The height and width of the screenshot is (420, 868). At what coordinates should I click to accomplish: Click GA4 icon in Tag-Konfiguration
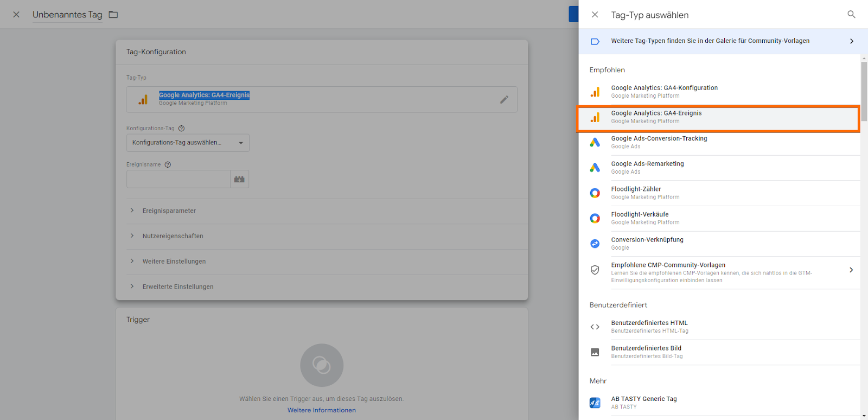[x=143, y=99]
